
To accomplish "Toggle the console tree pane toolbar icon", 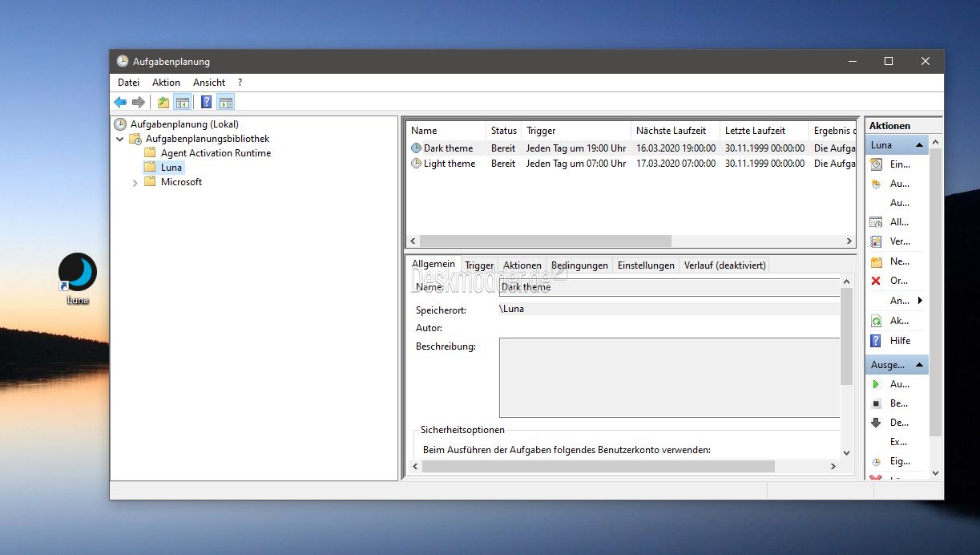I will coord(183,102).
